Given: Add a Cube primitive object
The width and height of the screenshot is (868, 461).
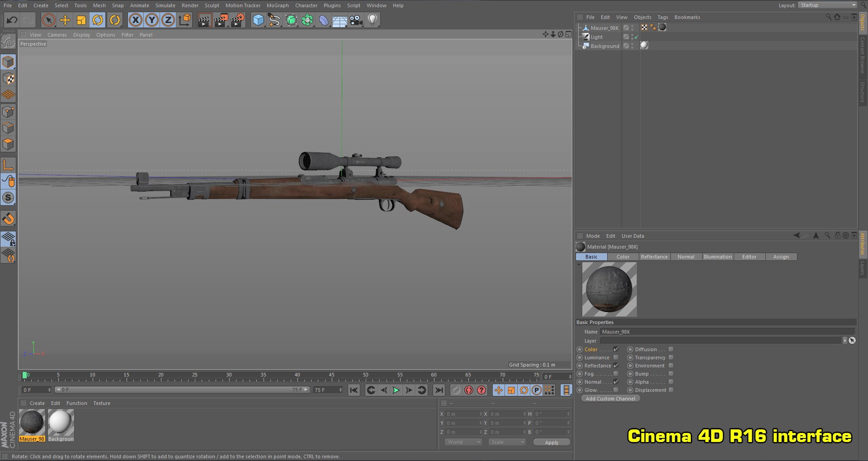Looking at the screenshot, I should point(258,20).
